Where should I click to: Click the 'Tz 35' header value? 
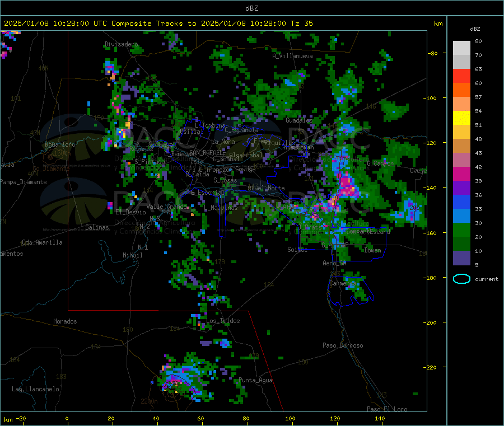(301, 24)
